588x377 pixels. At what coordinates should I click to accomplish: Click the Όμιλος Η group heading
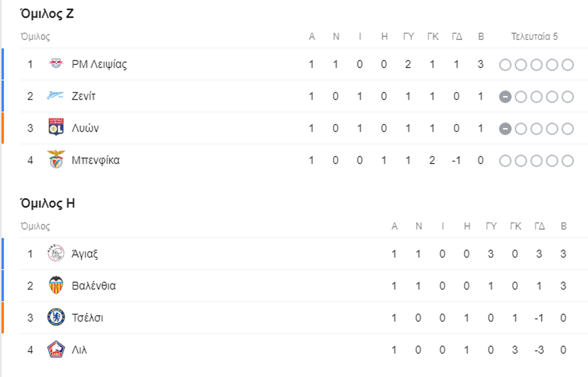point(47,203)
